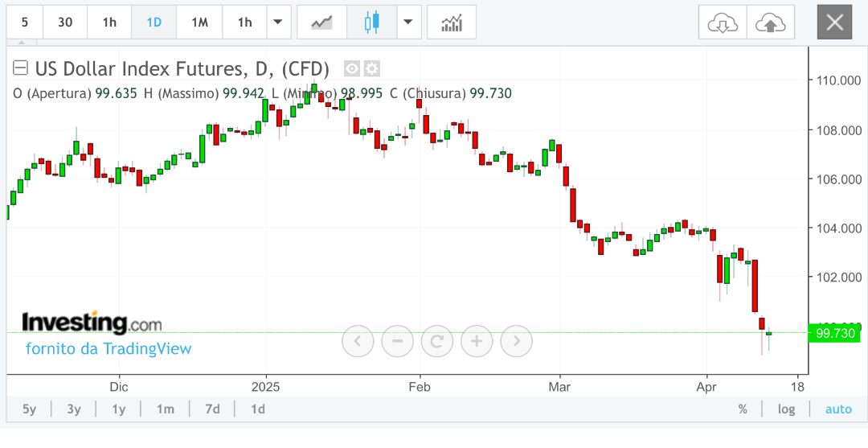Click the 99.730 current price label
Image resolution: width=868 pixels, height=448 pixels.
click(834, 333)
